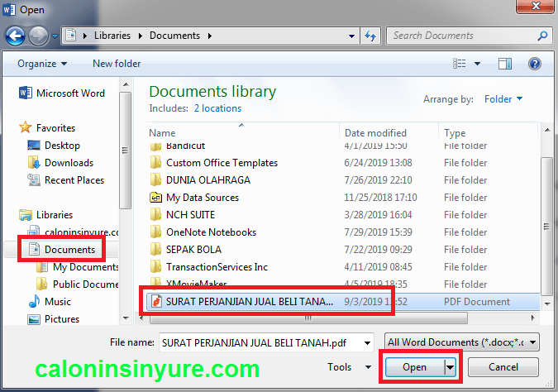Open the Arrange by Folder dropdown
Screen dimensions: 558x392
click(x=503, y=99)
